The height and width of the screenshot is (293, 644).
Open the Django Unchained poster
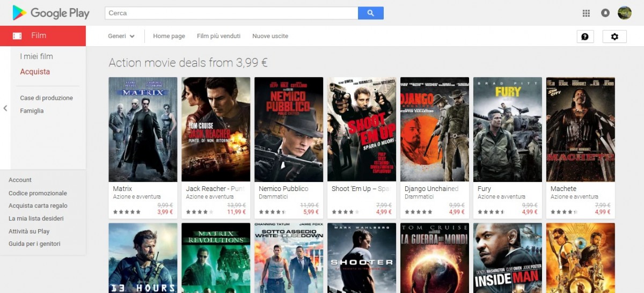[x=435, y=129]
